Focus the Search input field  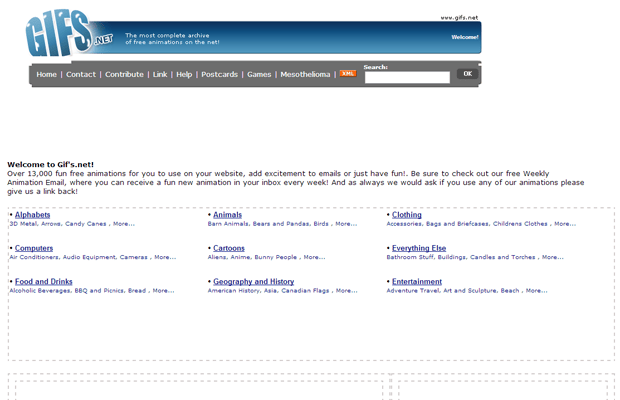pyautogui.click(x=407, y=77)
